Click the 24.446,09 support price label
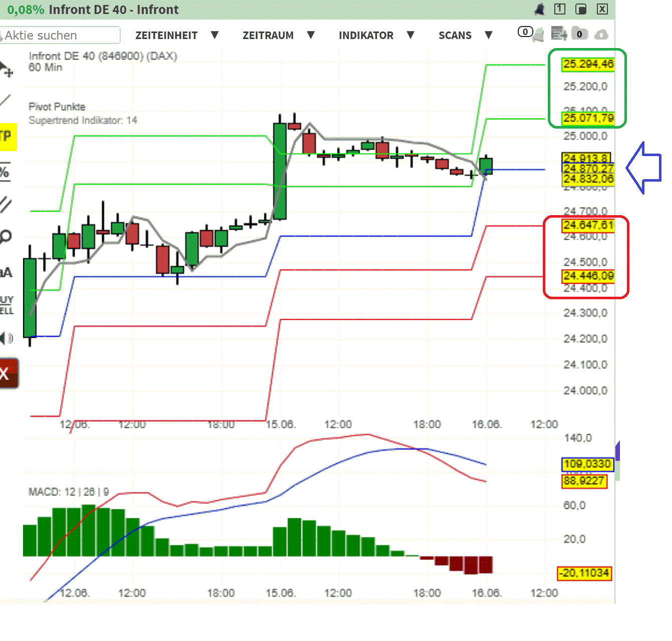 [x=588, y=276]
